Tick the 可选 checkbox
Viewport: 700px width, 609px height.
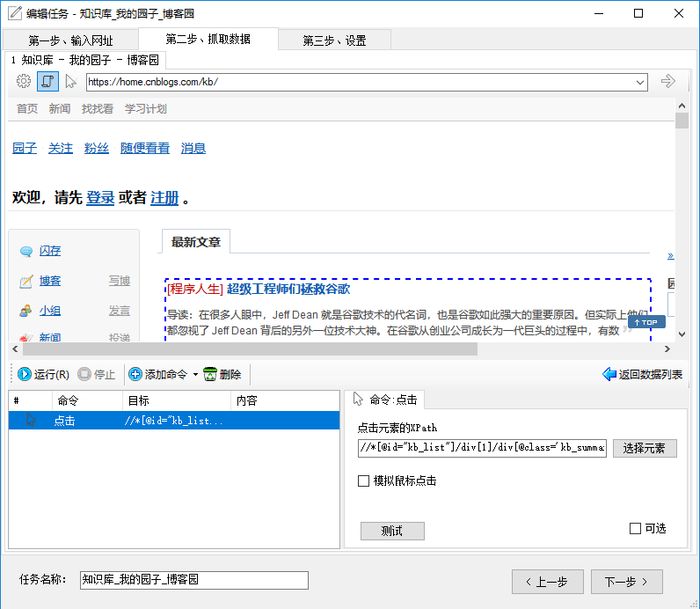click(x=635, y=528)
